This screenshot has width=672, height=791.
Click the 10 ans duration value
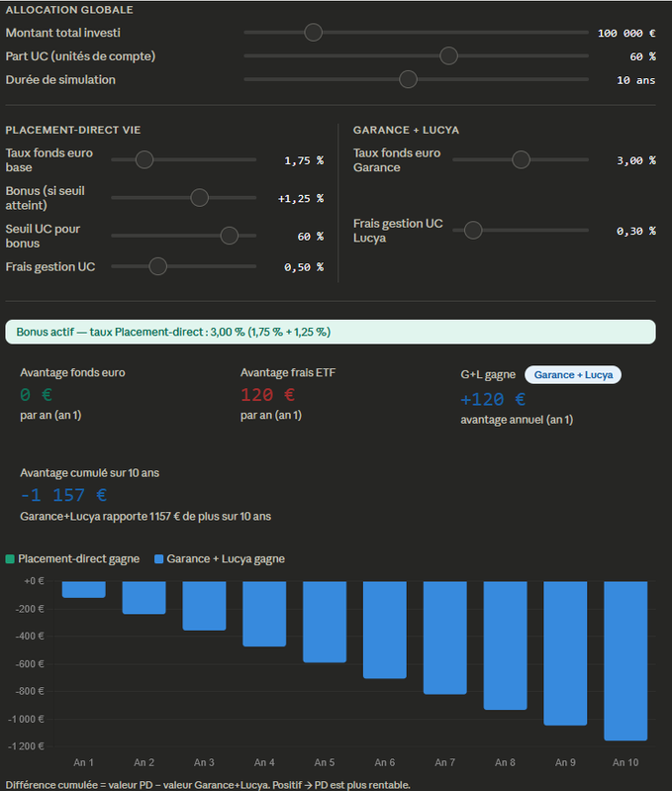click(x=636, y=80)
